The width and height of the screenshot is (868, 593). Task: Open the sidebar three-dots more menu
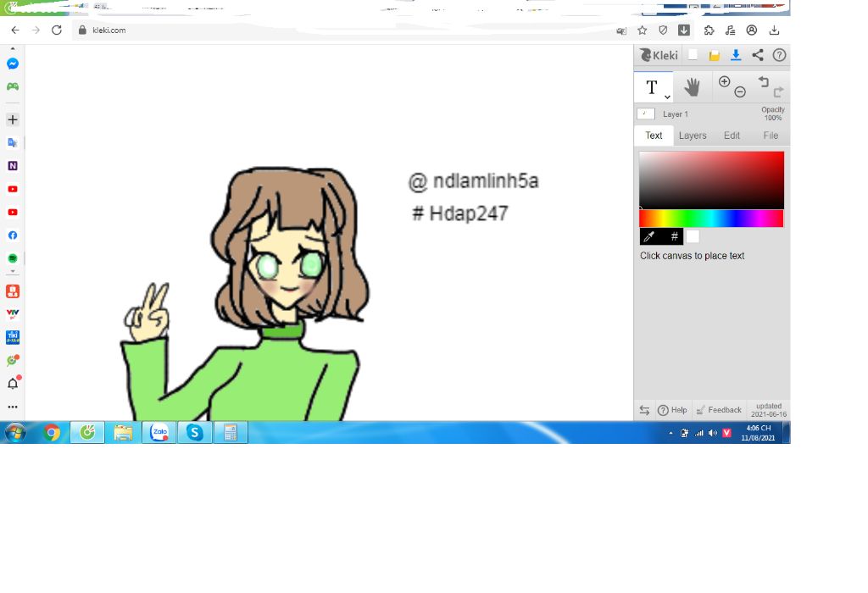(13, 407)
